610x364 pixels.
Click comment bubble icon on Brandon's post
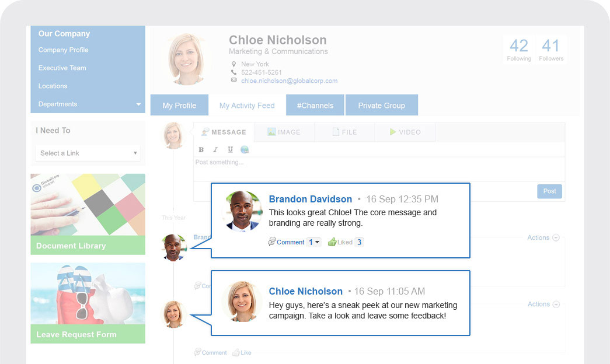271,242
